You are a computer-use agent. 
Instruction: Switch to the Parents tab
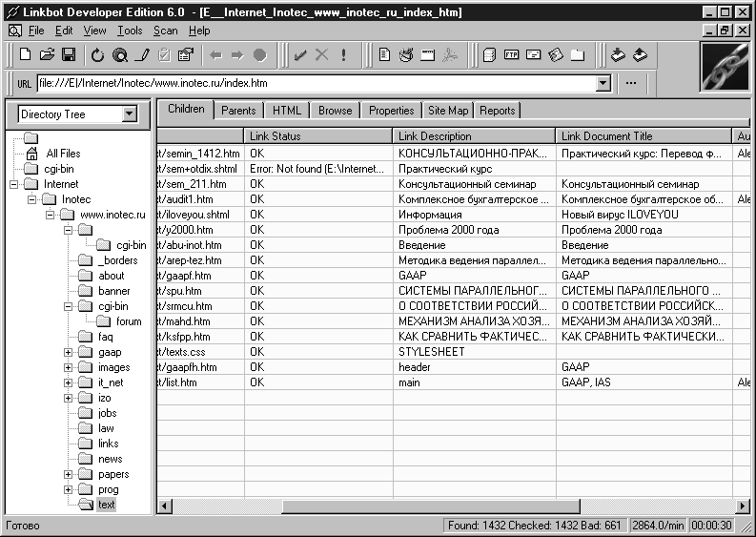tap(238, 111)
